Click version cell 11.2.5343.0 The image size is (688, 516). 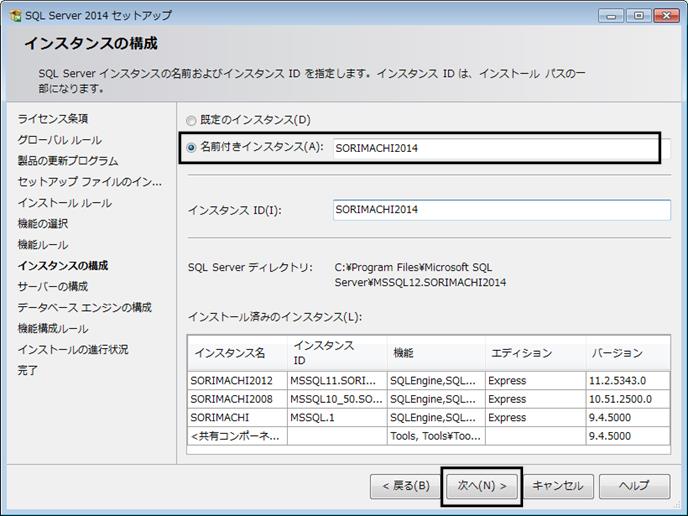click(x=628, y=381)
